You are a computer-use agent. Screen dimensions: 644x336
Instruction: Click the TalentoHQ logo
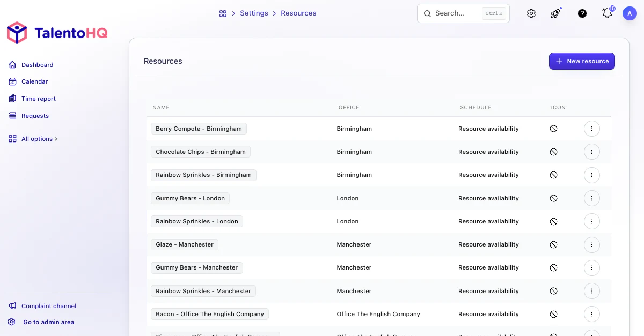pyautogui.click(x=57, y=33)
